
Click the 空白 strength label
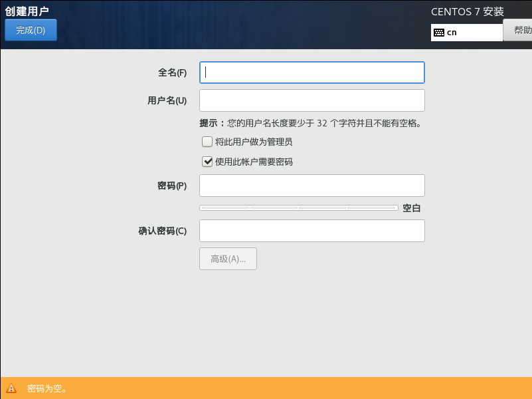click(x=412, y=208)
